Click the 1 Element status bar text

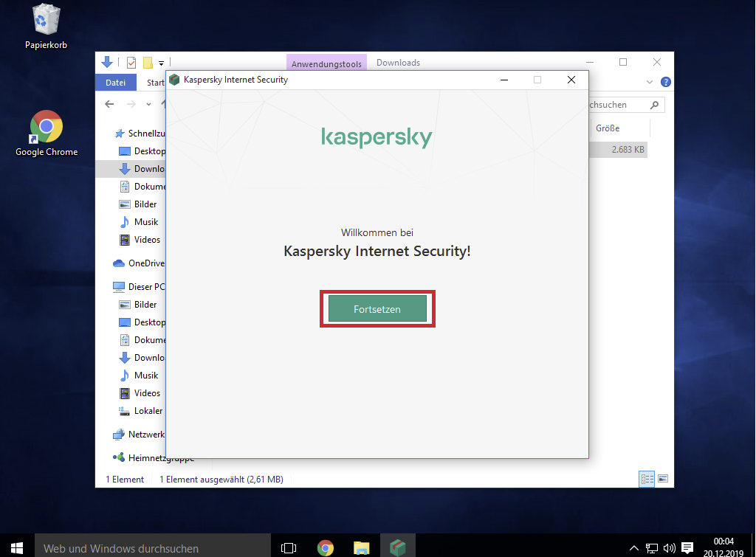(125, 480)
